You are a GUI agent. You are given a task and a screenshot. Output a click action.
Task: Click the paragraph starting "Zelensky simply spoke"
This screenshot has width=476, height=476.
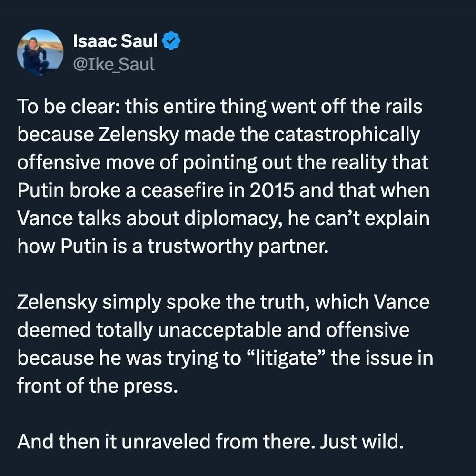pos(224,344)
